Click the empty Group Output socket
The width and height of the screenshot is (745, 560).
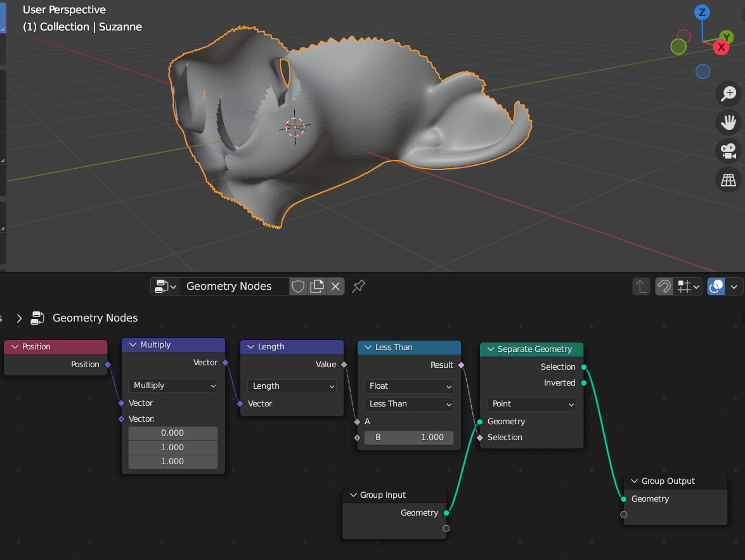624,514
